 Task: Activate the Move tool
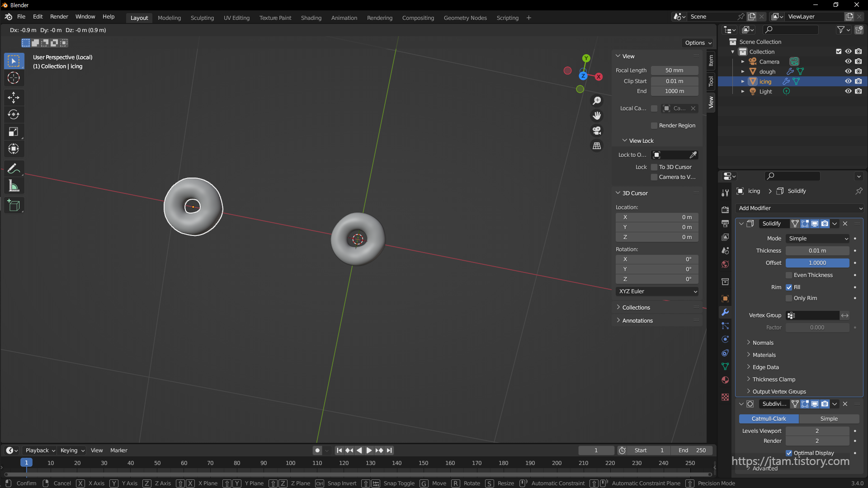pyautogui.click(x=14, y=97)
